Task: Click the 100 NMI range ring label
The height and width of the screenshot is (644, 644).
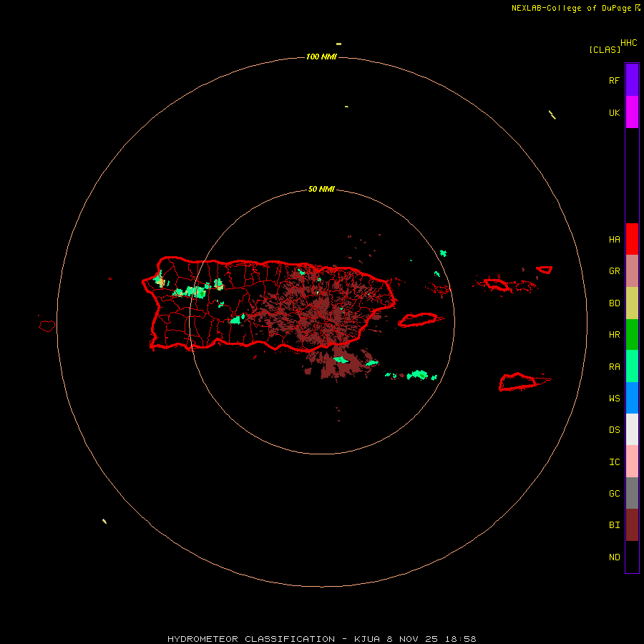Action: coord(321,57)
